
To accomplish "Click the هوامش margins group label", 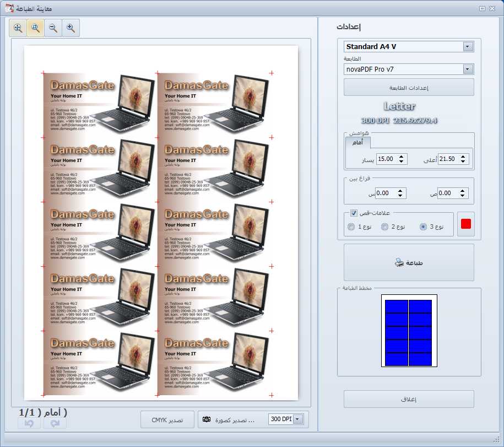I will 359,133.
